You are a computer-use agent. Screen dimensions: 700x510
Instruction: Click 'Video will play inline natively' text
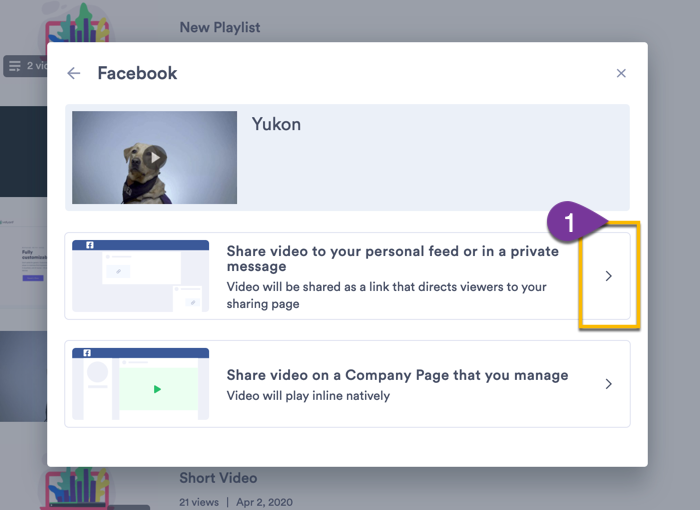[308, 396]
